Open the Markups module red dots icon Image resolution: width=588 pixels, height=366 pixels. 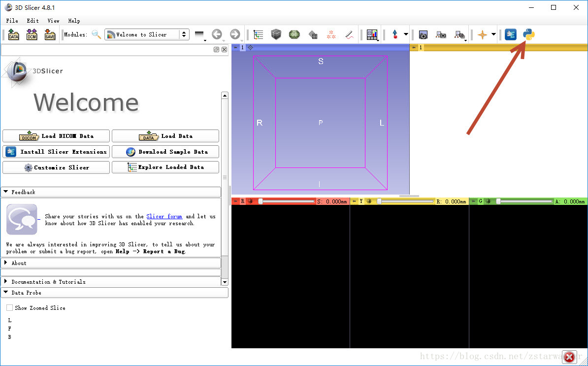pyautogui.click(x=331, y=34)
